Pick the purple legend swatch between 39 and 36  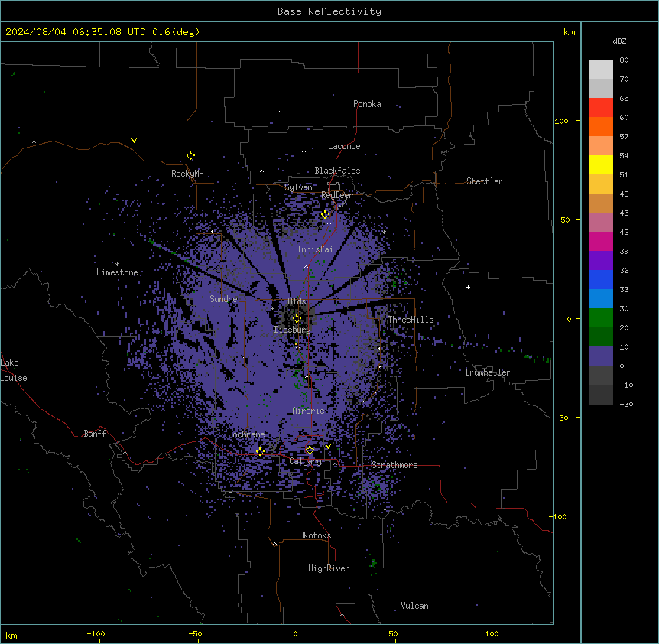[601, 260]
